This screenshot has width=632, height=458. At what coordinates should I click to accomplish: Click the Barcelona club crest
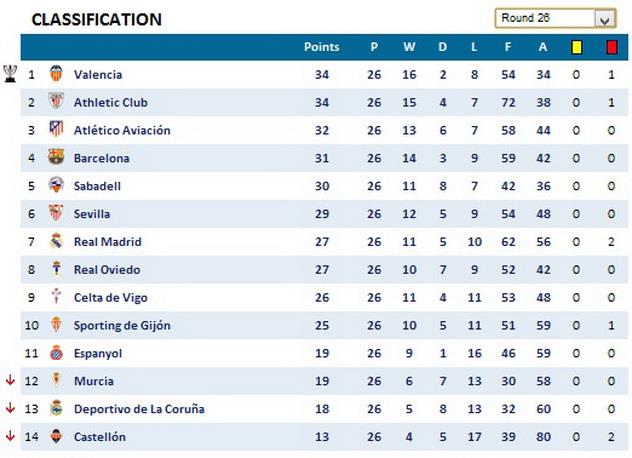(x=56, y=158)
